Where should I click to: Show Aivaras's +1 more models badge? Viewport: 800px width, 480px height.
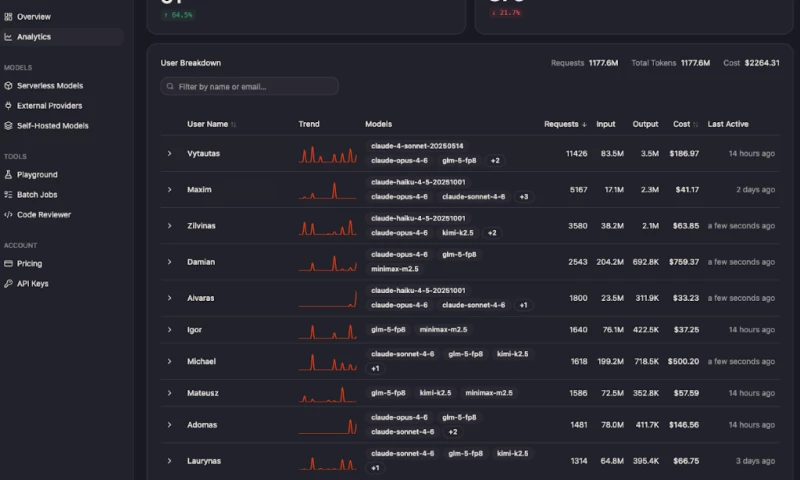point(523,306)
